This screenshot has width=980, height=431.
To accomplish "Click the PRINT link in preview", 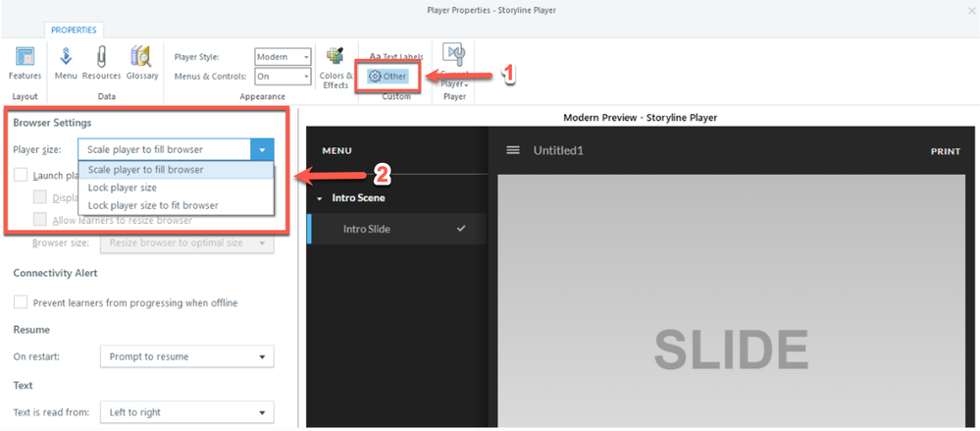I will 946,151.
